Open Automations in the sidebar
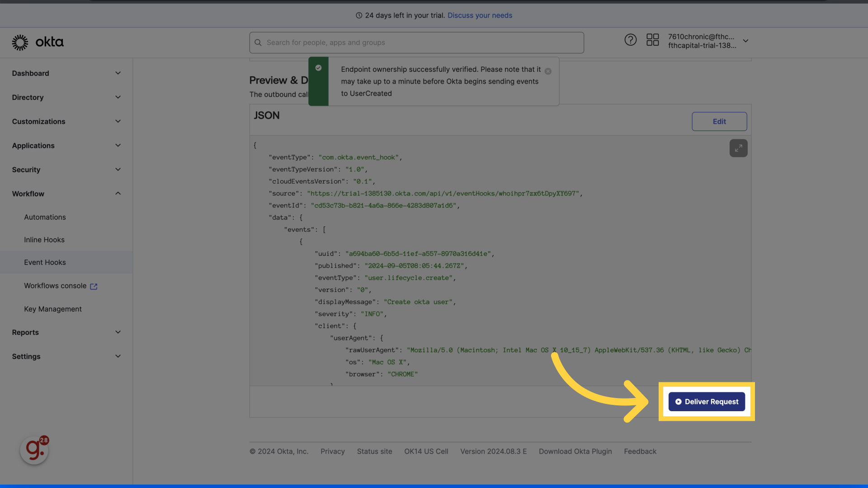 coord(45,217)
